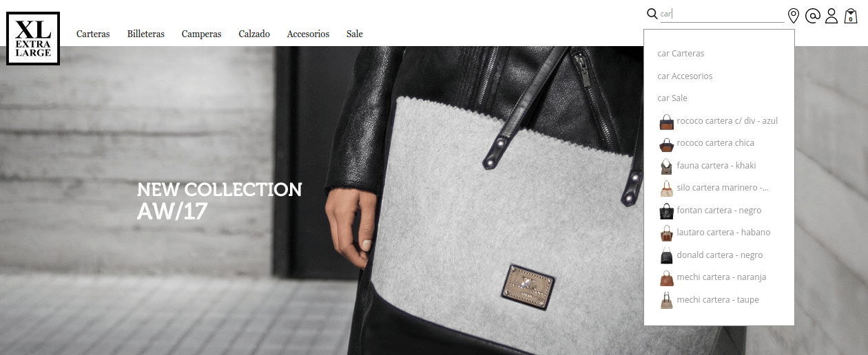The image size is (868, 355).
Task: Open the contact at-sign icon
Action: pyautogui.click(x=813, y=16)
